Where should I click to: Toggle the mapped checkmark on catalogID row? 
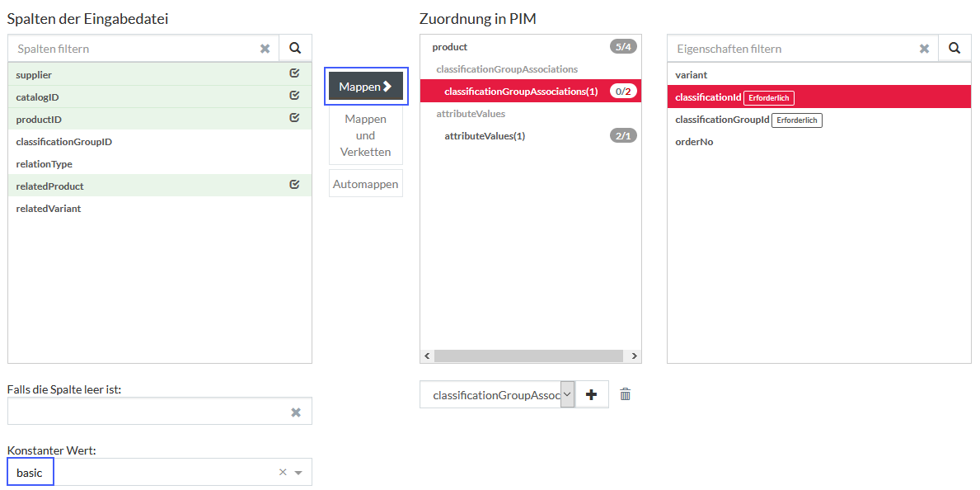(x=295, y=97)
